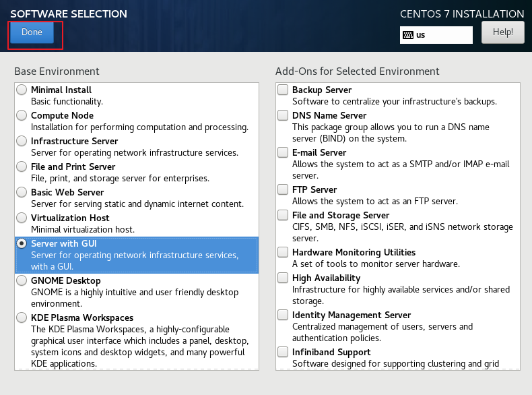Viewport: 532px width, 395px height.
Task: Choose the Compute Node environment
Action: tap(22, 115)
